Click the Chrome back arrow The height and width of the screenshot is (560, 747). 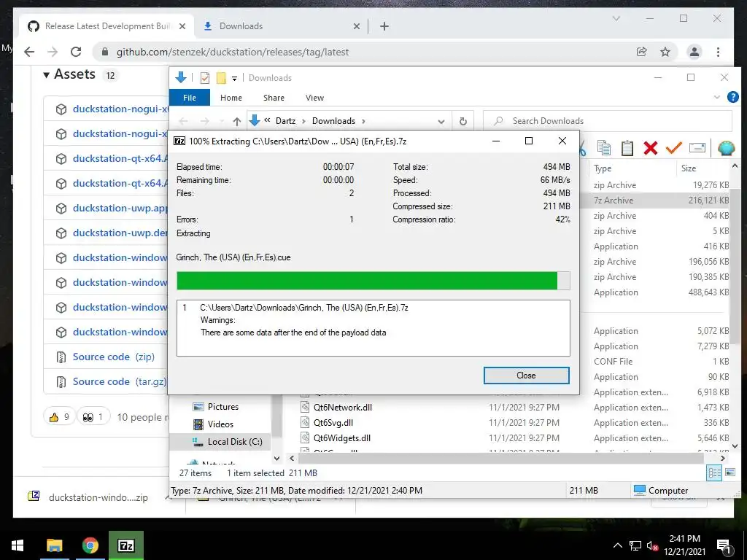[29, 52]
